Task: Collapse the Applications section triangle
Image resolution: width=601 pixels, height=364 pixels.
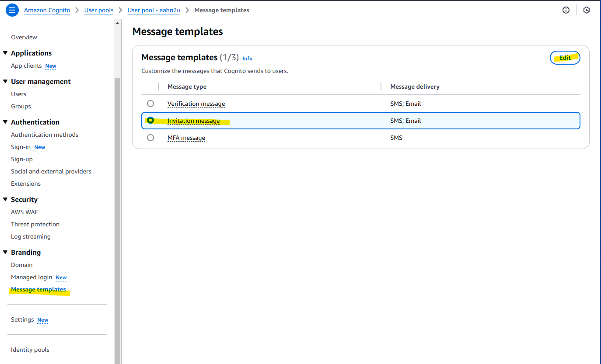Action: pos(5,53)
